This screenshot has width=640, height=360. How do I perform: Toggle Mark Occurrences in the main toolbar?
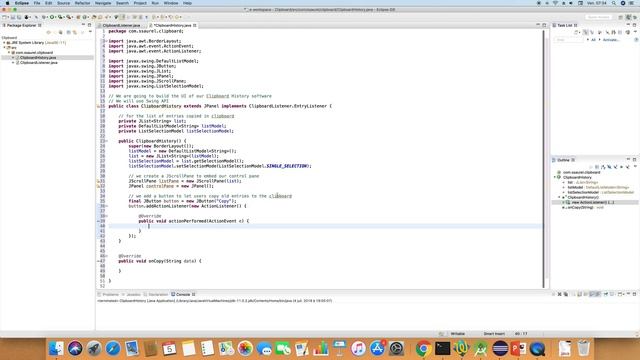(123, 17)
